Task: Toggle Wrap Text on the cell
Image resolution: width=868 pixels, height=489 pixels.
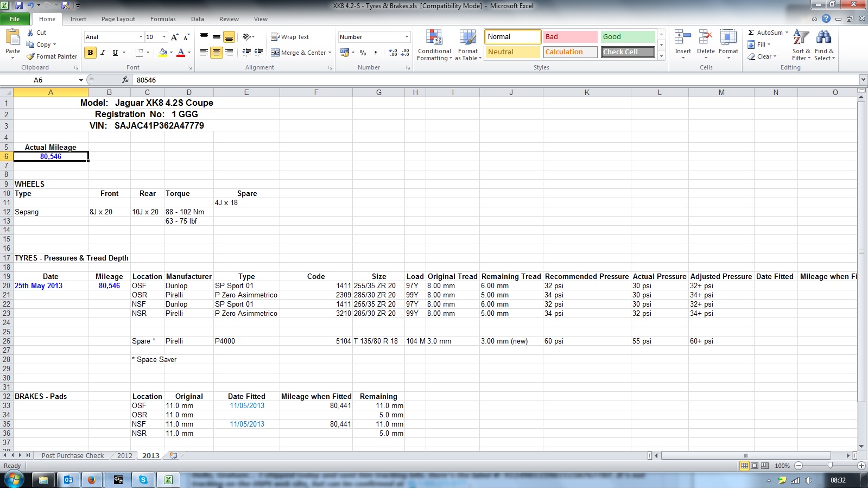Action: [x=290, y=37]
